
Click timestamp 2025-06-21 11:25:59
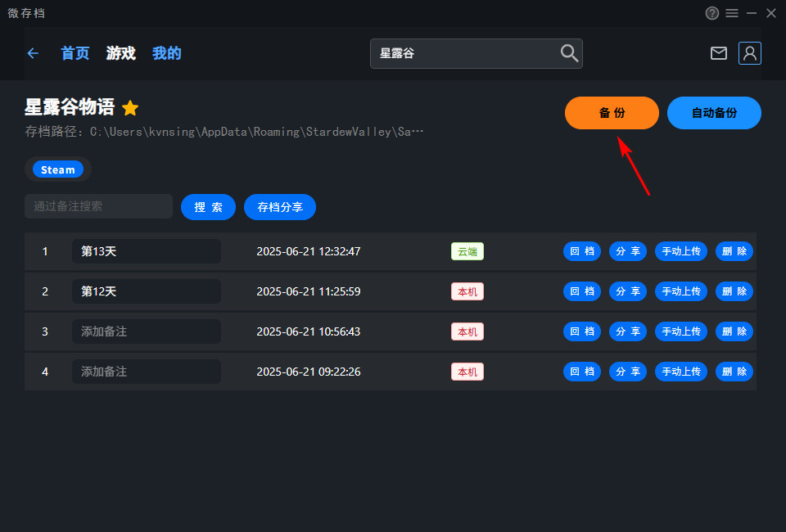click(309, 291)
